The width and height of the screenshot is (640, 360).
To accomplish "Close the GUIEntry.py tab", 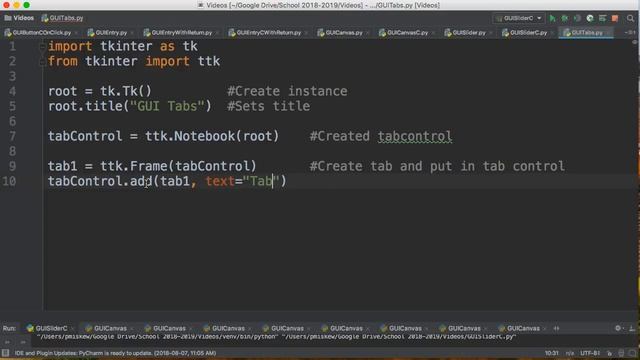I will tap(132, 33).
